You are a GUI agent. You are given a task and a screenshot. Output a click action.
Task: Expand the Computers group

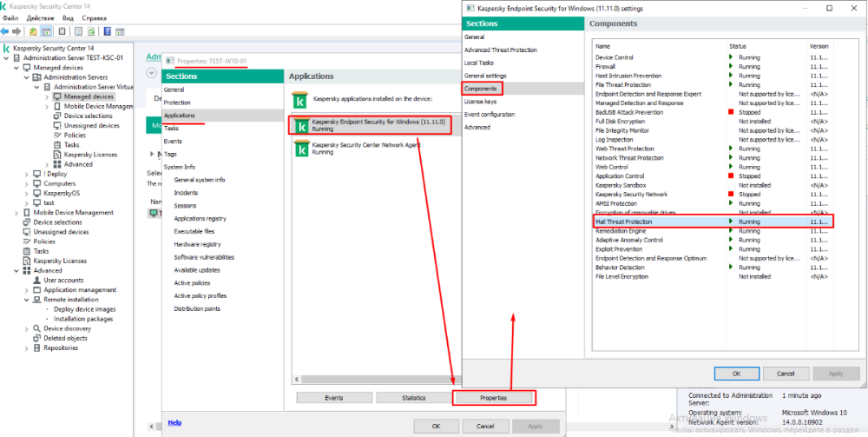click(x=27, y=183)
